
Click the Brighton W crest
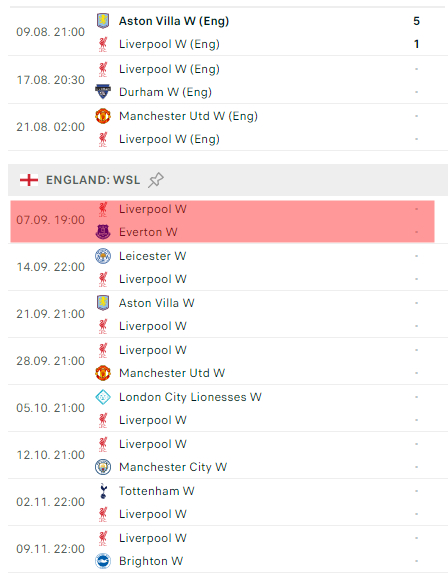click(103, 561)
